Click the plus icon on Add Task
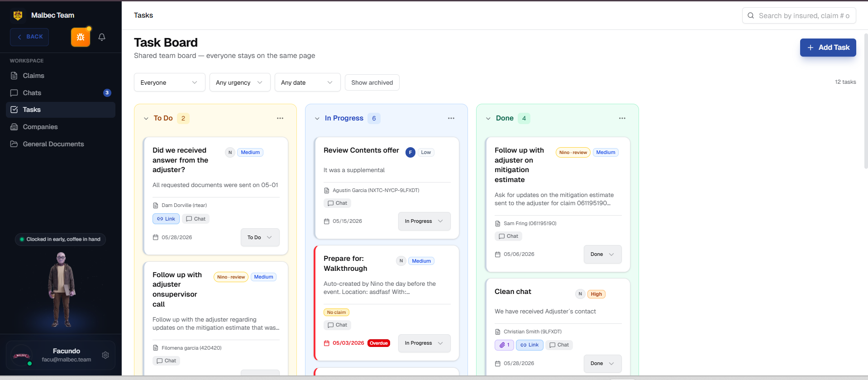The image size is (868, 380). pyautogui.click(x=811, y=48)
